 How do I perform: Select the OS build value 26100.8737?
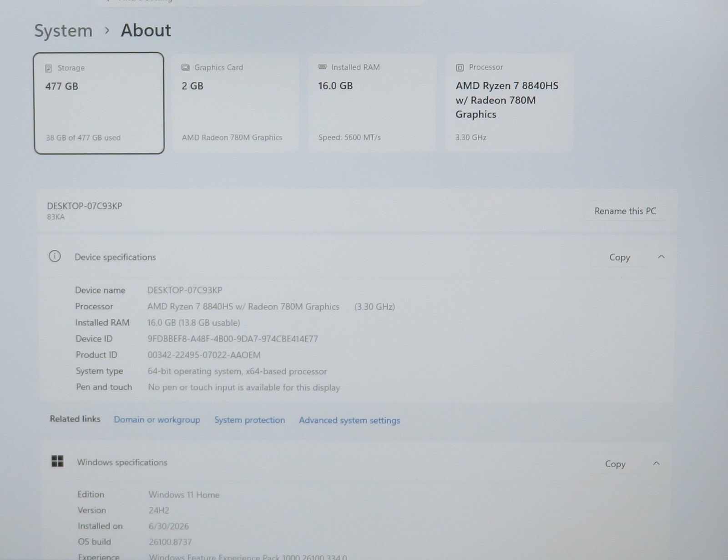[x=171, y=542]
